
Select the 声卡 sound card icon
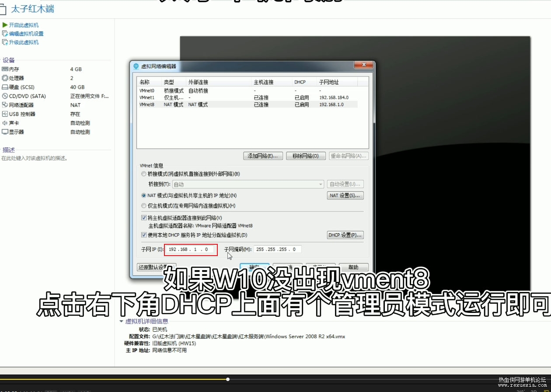[5, 123]
